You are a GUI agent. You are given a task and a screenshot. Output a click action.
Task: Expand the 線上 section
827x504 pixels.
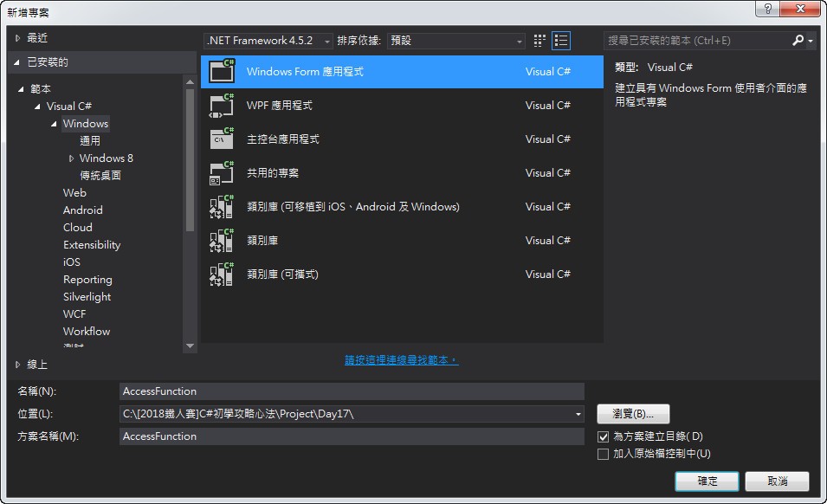click(x=17, y=365)
